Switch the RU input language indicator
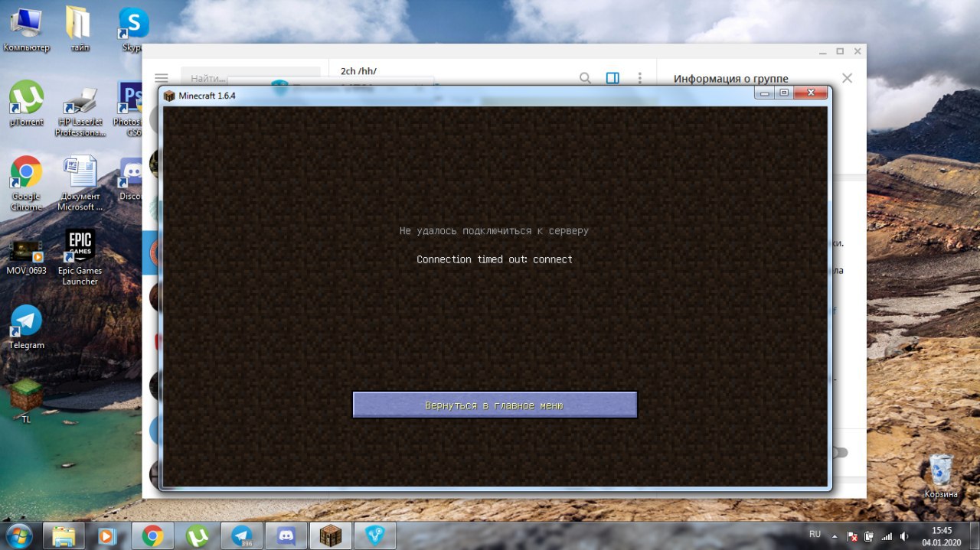Image resolution: width=980 pixels, height=550 pixels. click(x=815, y=534)
